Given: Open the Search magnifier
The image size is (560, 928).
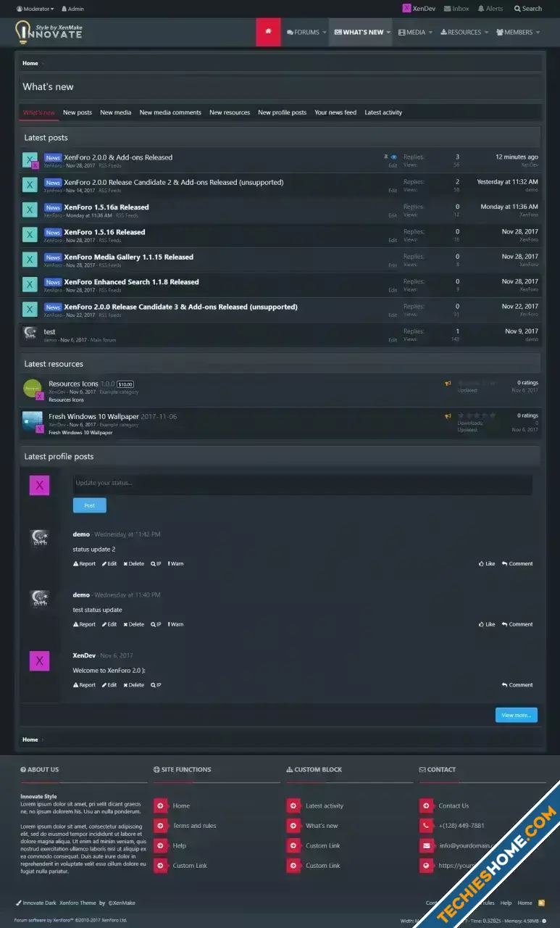Looking at the screenshot, I should pos(528,9).
